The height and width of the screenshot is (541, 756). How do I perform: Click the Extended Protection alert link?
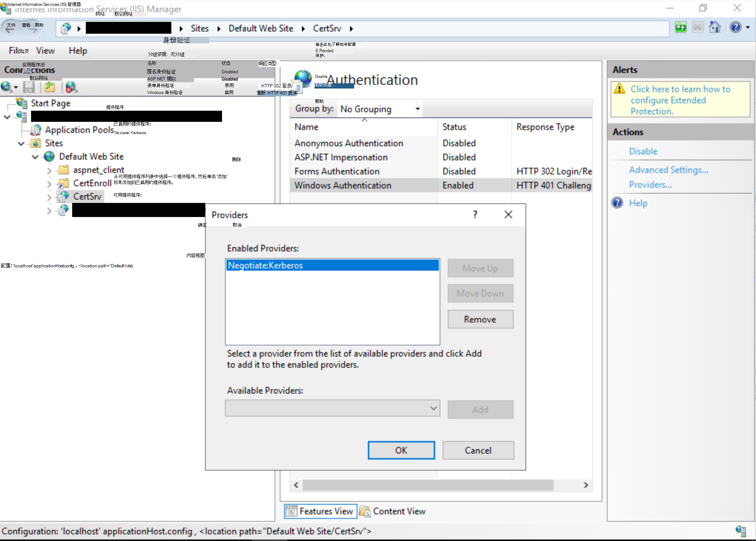680,100
